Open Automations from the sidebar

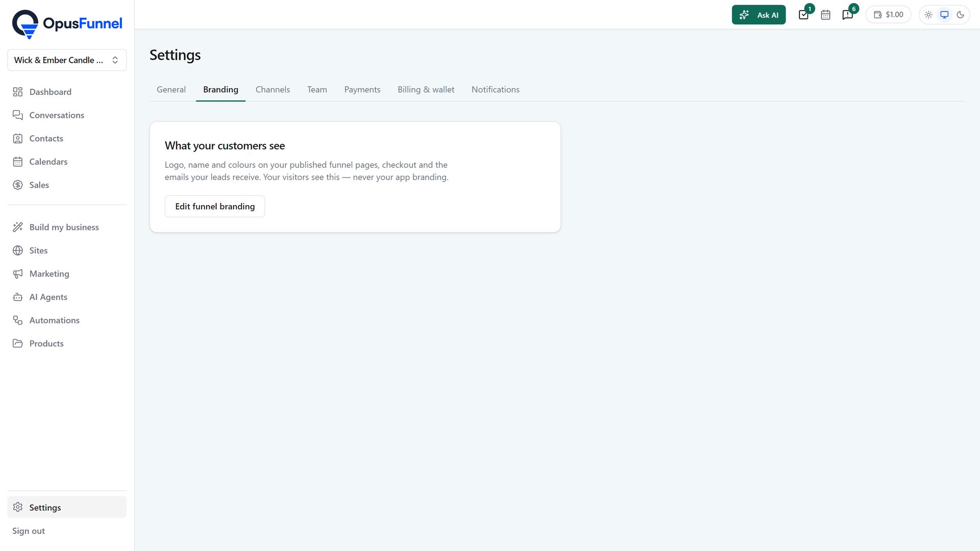click(x=67, y=320)
